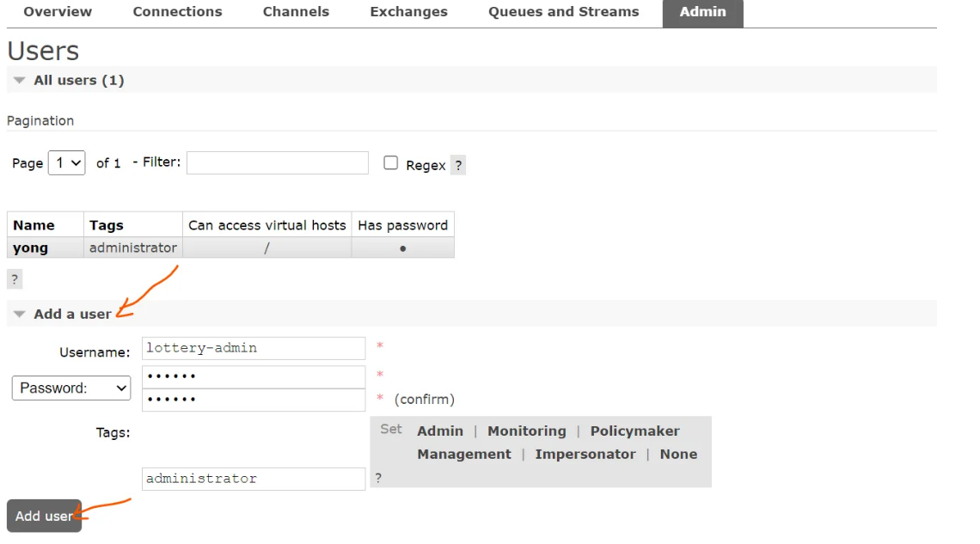Open the Exchanges tab

coord(408,12)
